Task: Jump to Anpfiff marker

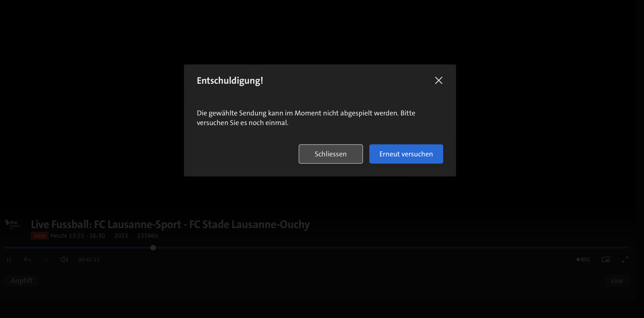Action: [22, 280]
